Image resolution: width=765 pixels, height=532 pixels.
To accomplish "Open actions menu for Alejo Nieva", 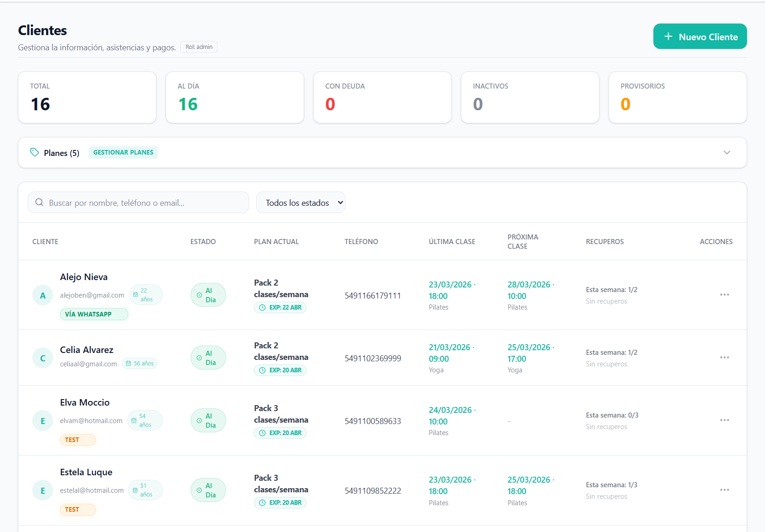I will (x=724, y=295).
